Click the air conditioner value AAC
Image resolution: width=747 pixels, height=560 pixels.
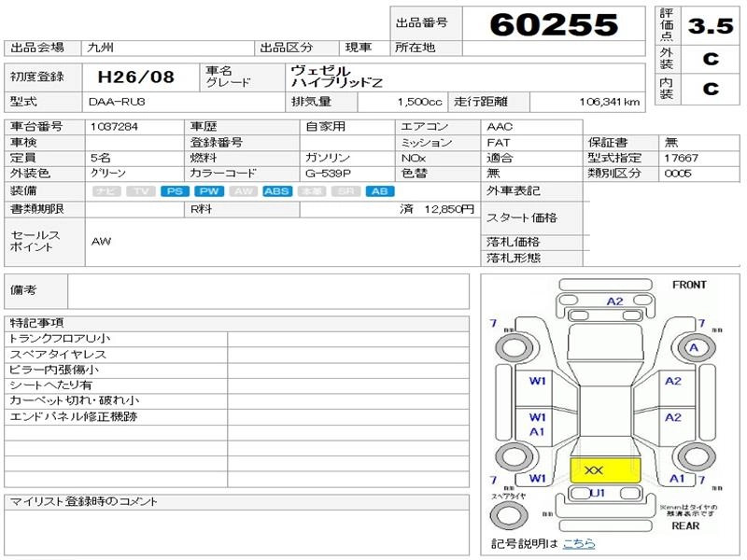(x=500, y=127)
